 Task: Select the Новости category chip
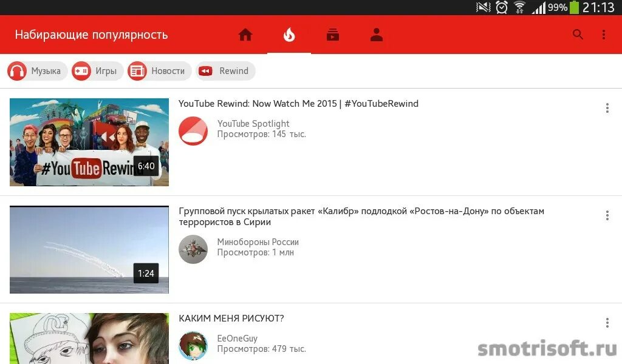(159, 71)
